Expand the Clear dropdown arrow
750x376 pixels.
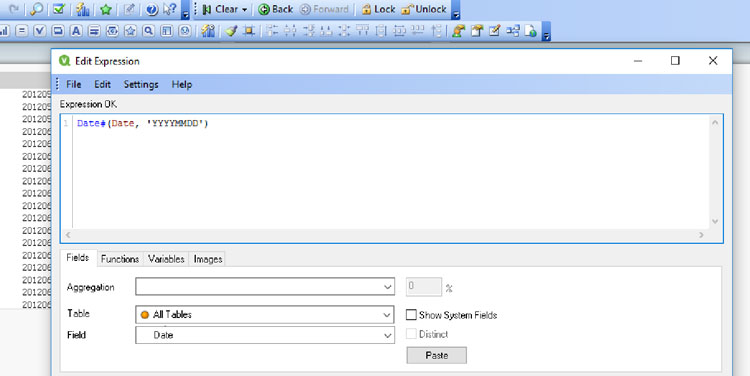(244, 10)
